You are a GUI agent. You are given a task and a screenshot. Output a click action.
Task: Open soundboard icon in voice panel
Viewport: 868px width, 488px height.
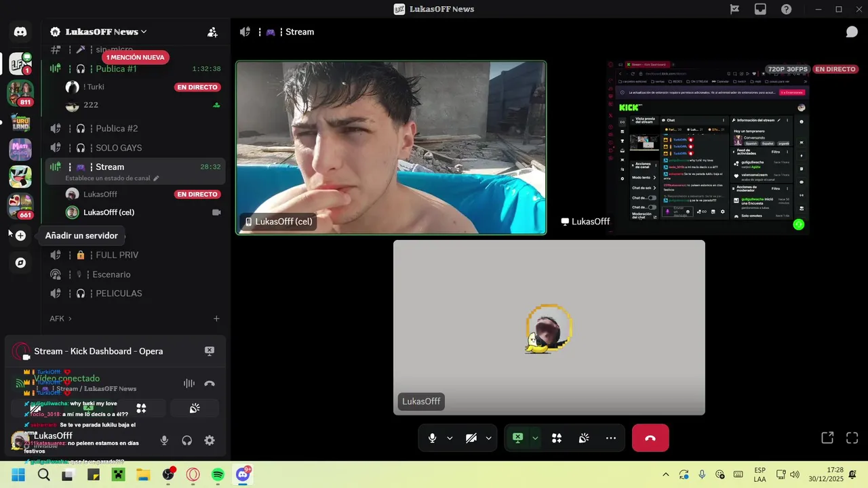(195, 408)
